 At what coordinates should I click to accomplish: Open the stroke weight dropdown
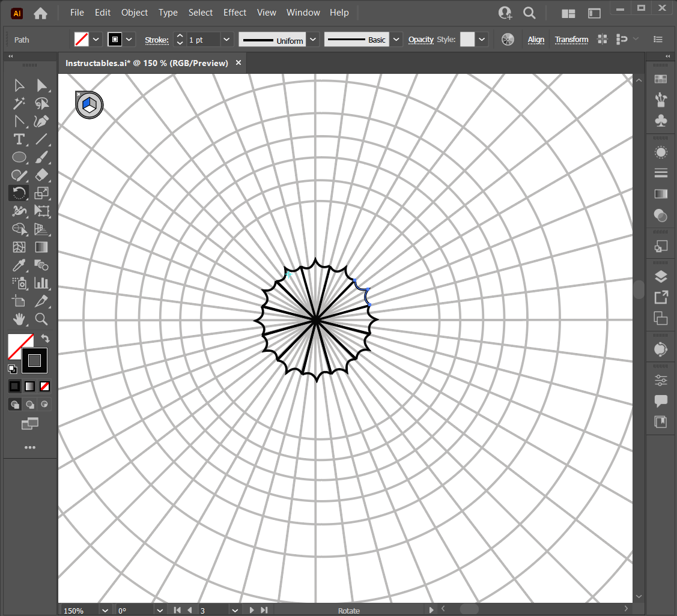tap(226, 40)
